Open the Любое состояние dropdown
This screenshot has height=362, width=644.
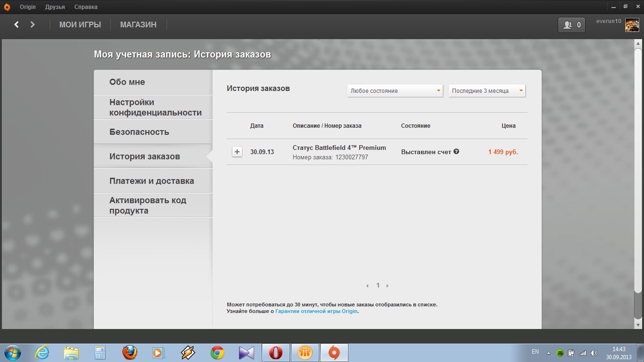tap(395, 90)
